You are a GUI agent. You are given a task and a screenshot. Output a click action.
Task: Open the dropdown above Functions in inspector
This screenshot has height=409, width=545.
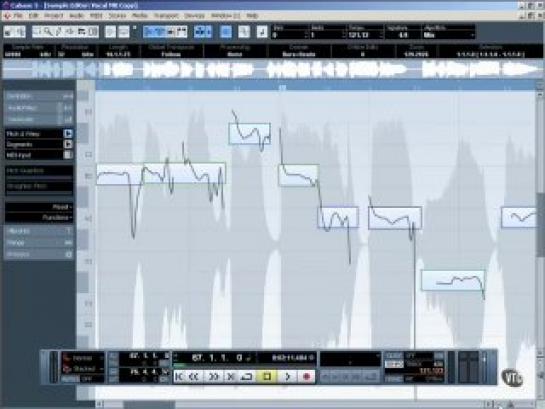(39, 207)
